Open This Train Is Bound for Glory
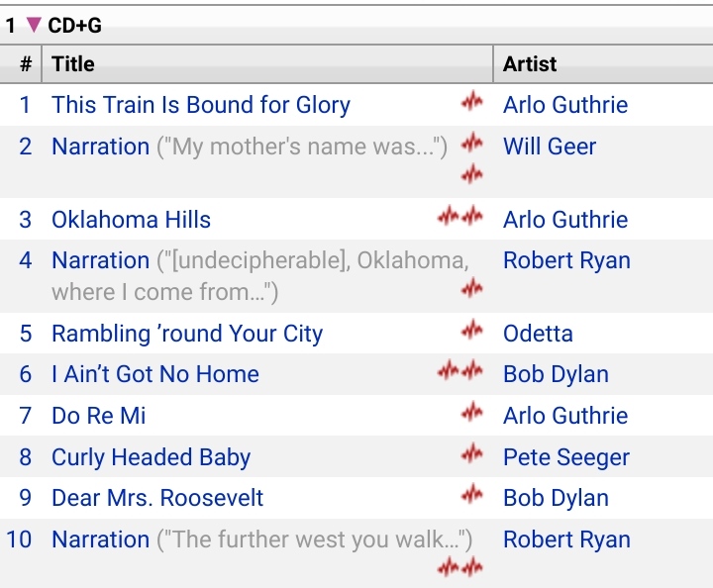Image resolution: width=713 pixels, height=588 pixels. pos(201,105)
